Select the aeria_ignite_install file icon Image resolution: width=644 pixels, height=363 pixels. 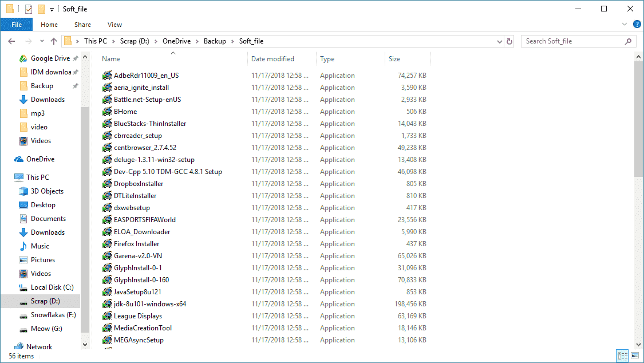tap(107, 88)
